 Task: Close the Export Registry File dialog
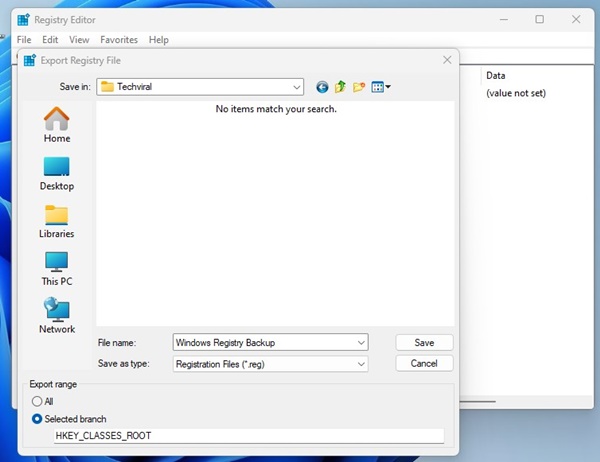click(x=447, y=60)
